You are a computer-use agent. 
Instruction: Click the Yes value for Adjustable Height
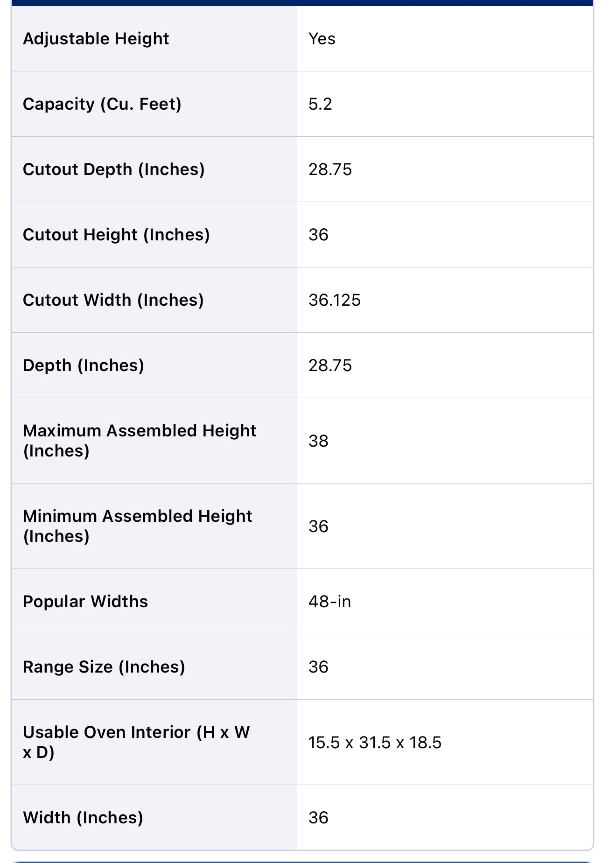coord(322,39)
